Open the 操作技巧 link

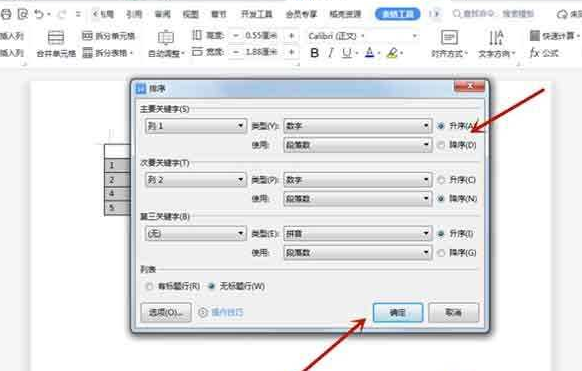(227, 312)
